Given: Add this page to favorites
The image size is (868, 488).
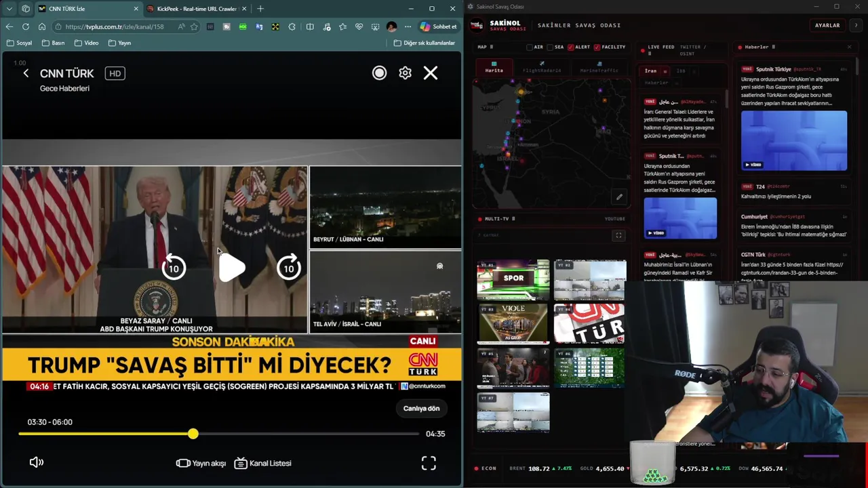Looking at the screenshot, I should (194, 26).
